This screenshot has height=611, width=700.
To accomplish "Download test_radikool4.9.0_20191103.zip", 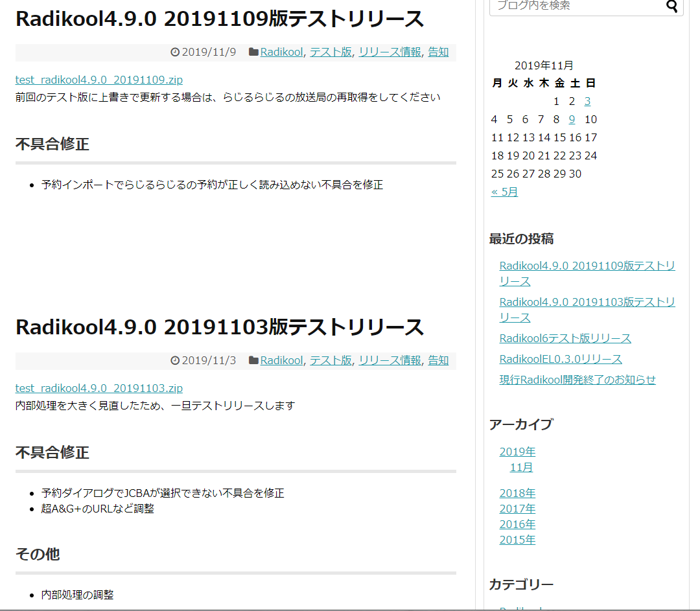I will click(x=99, y=388).
